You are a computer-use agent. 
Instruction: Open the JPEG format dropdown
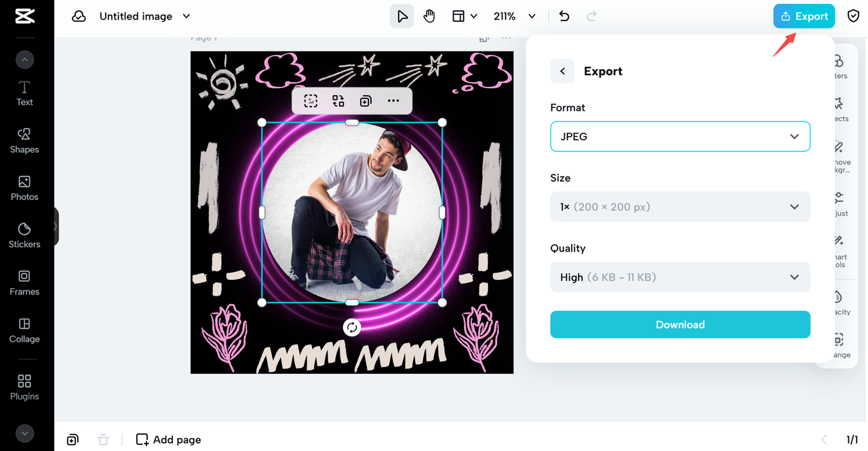[x=680, y=136]
